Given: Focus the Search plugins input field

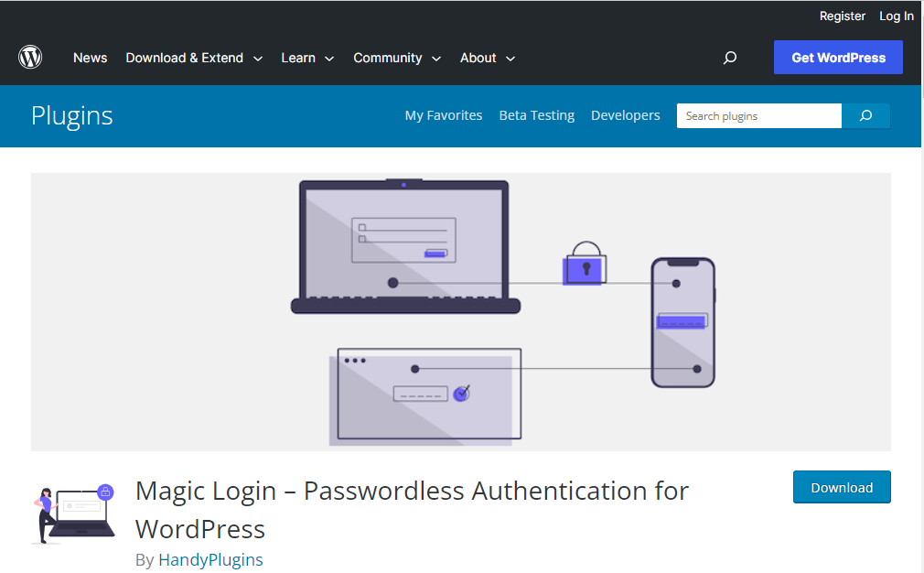Looking at the screenshot, I should 759,115.
